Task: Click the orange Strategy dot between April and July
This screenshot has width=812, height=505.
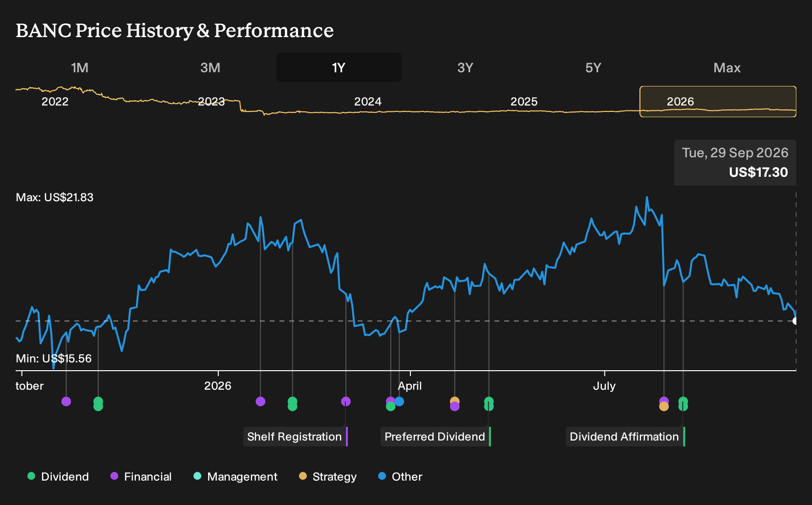Action: (x=455, y=401)
